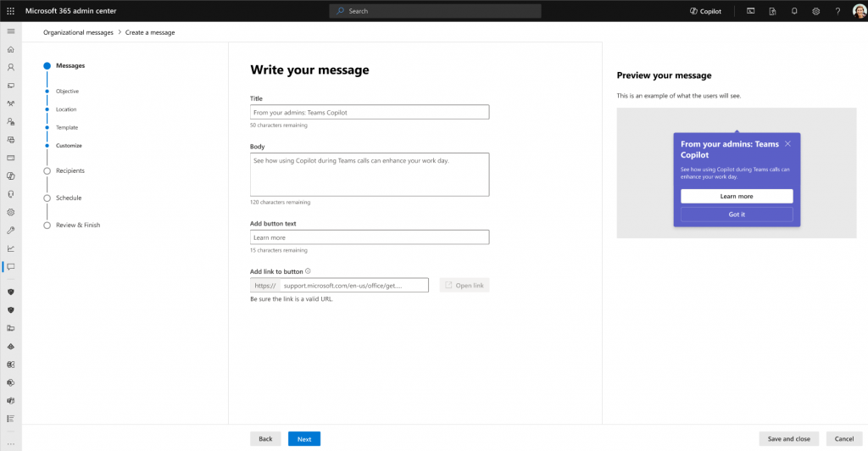Screen dimensions: 868x451
Task: Click the info icon beside Add link to button
Action: coord(308,271)
